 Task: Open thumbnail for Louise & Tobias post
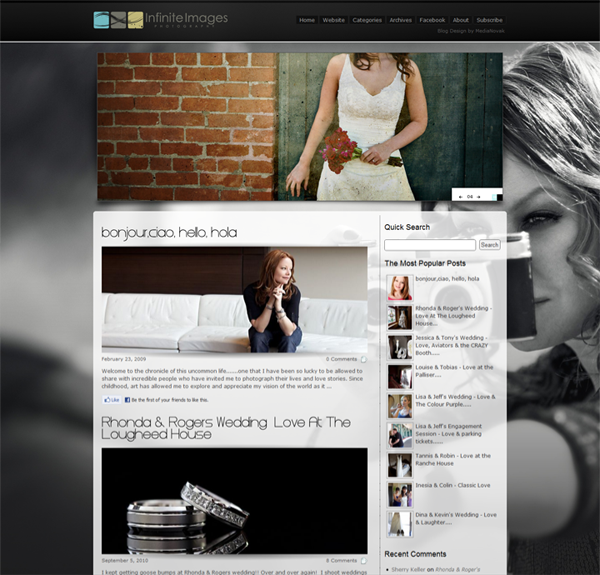pos(399,376)
